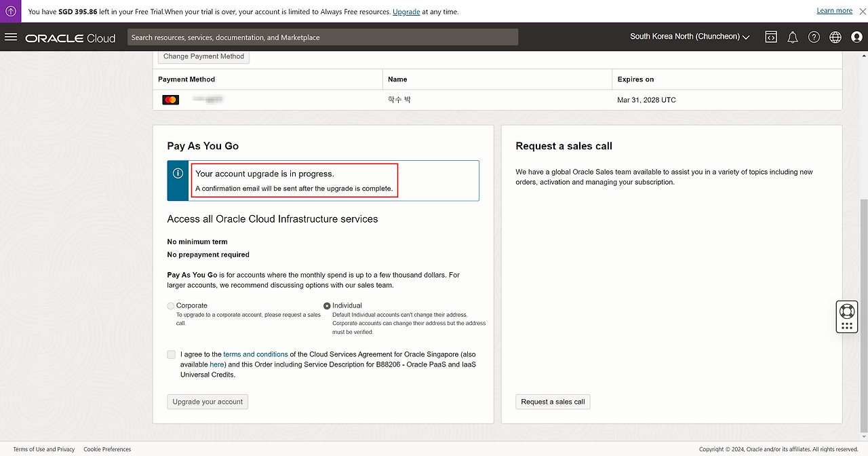Check the terms and conditions agreement box

click(x=171, y=354)
